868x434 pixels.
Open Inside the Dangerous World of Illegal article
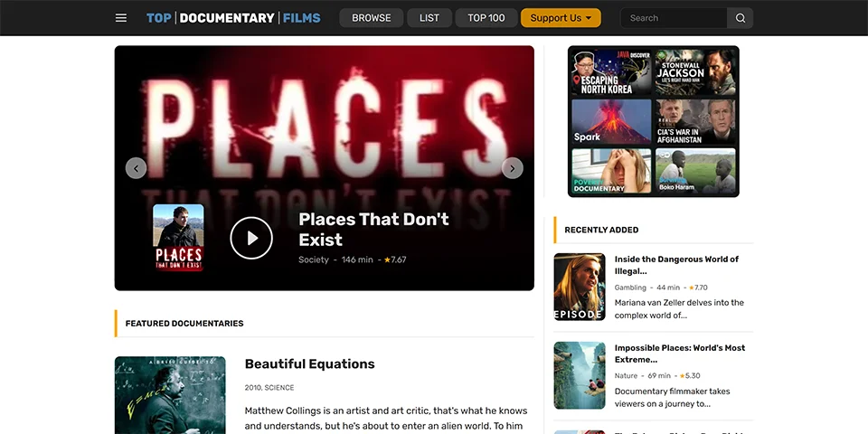(676, 265)
